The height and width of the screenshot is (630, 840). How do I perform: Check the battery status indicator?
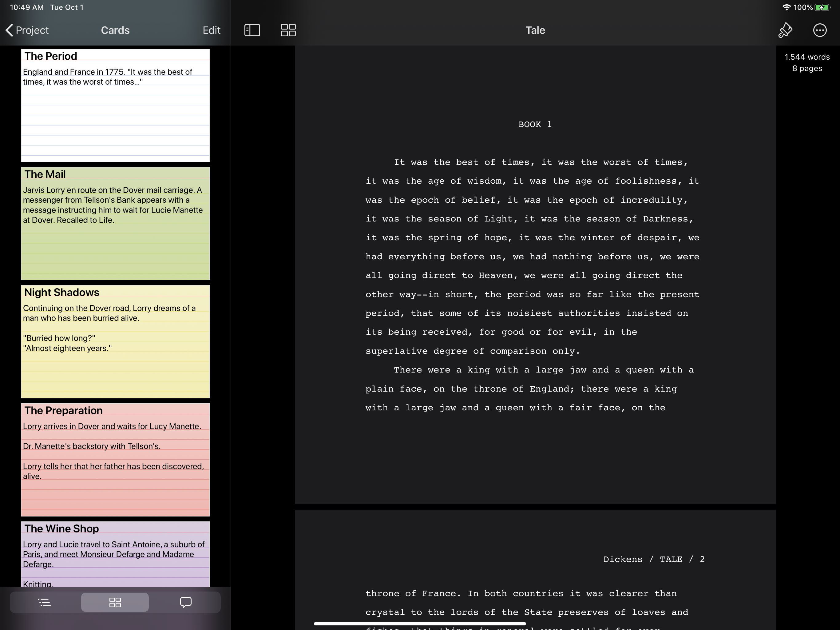[822, 7]
